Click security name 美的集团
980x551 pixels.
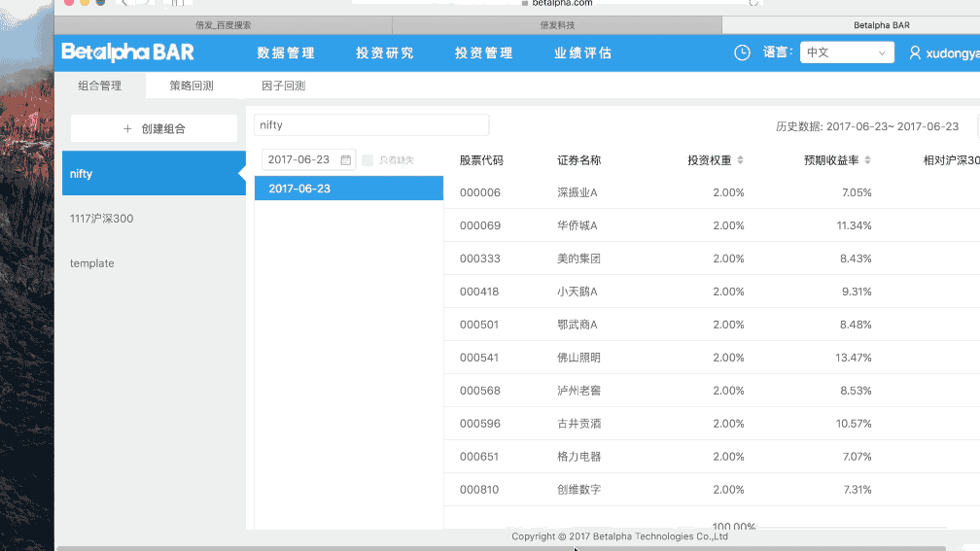578,258
